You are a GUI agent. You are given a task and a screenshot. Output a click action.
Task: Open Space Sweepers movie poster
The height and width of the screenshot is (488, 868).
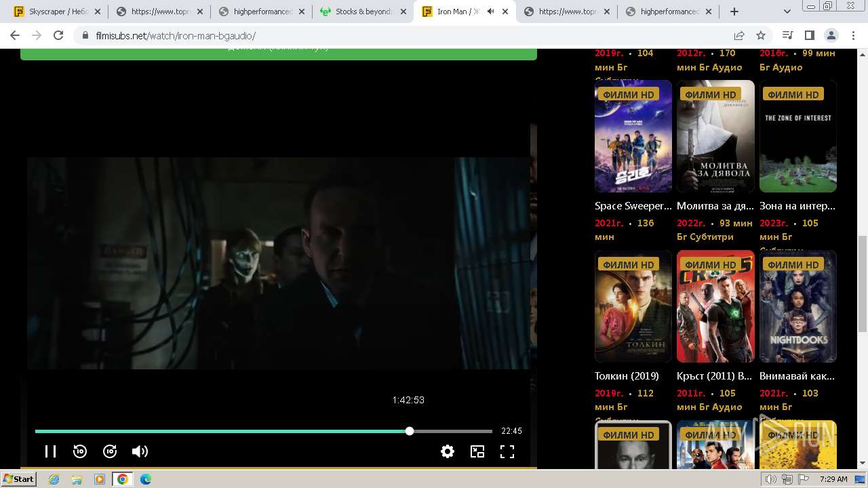[633, 136]
